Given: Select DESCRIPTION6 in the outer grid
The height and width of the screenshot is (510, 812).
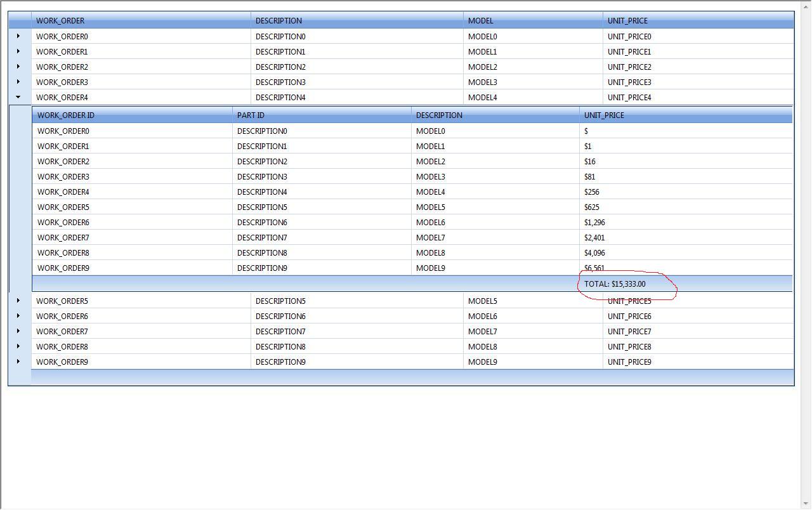Looking at the screenshot, I should 357,316.
